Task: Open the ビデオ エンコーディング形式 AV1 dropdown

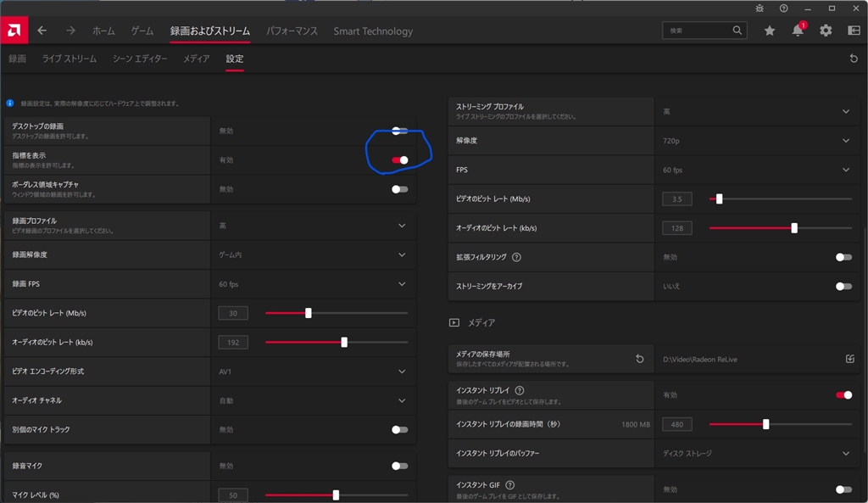Action: click(402, 372)
